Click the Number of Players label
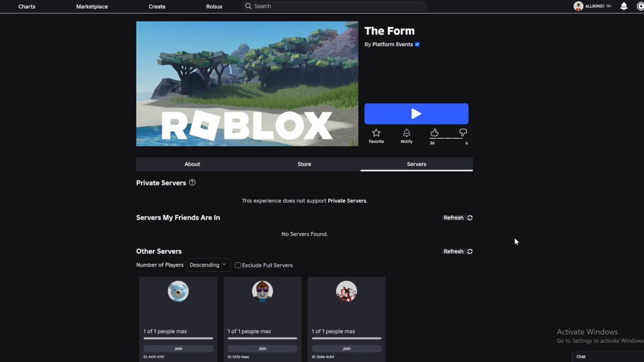Image resolution: width=644 pixels, height=362 pixels. 160,265
